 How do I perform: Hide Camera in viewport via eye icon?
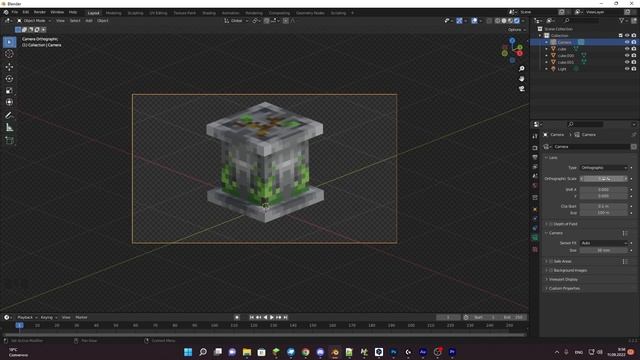click(x=627, y=42)
